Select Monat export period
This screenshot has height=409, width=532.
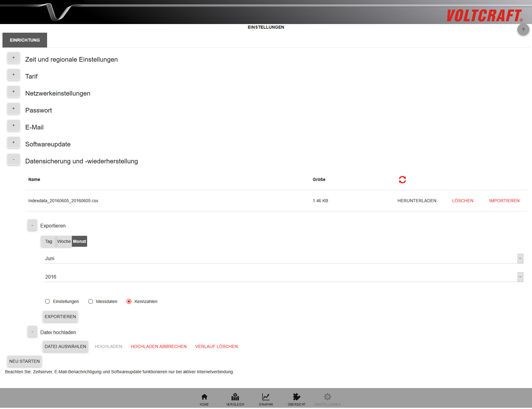(x=79, y=241)
